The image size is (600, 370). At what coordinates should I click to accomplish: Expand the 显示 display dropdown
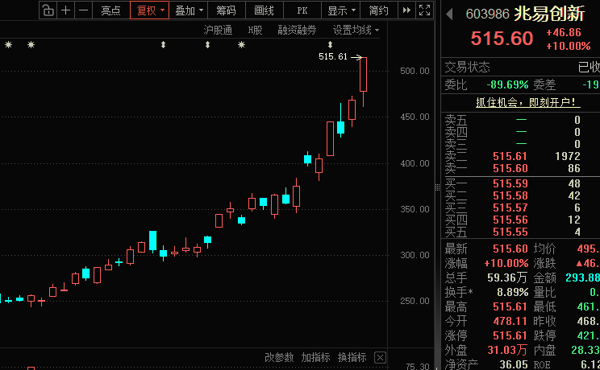[341, 10]
